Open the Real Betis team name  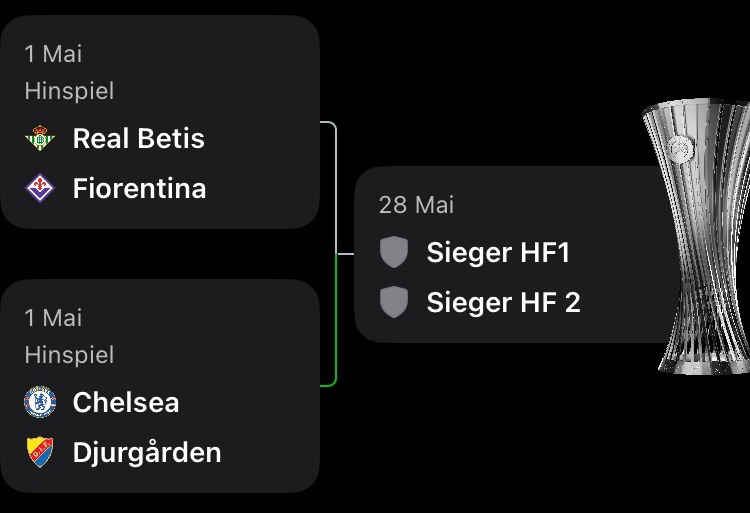(138, 138)
